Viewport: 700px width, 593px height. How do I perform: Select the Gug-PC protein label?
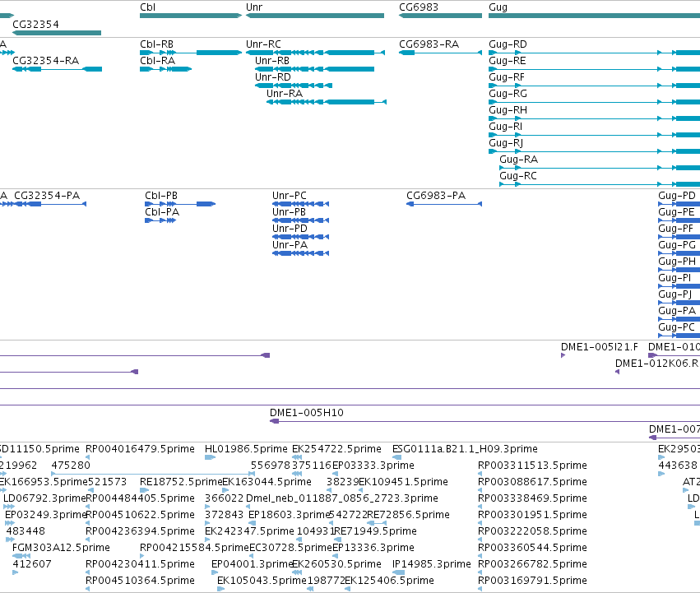pyautogui.click(x=677, y=328)
